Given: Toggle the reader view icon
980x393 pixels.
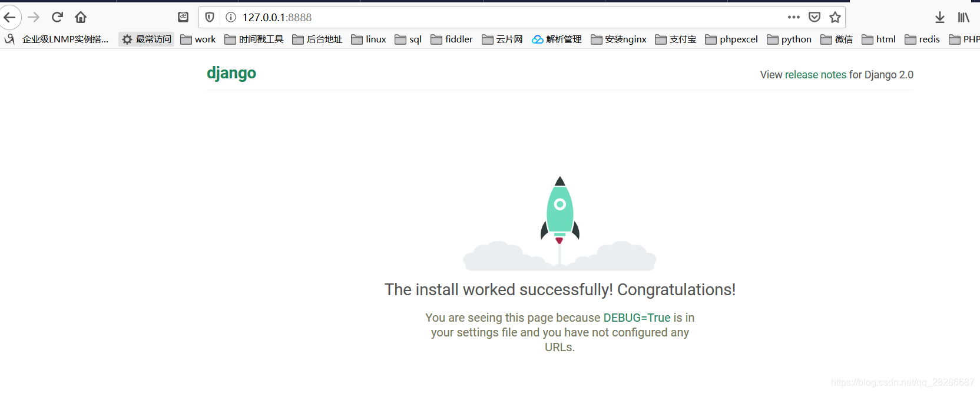Looking at the screenshot, I should 183,17.
